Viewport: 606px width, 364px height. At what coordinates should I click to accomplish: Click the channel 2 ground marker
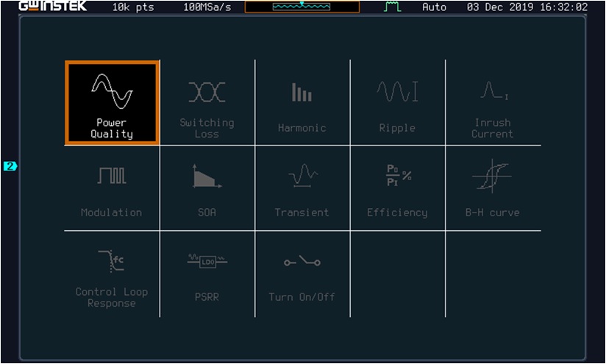(x=10, y=166)
